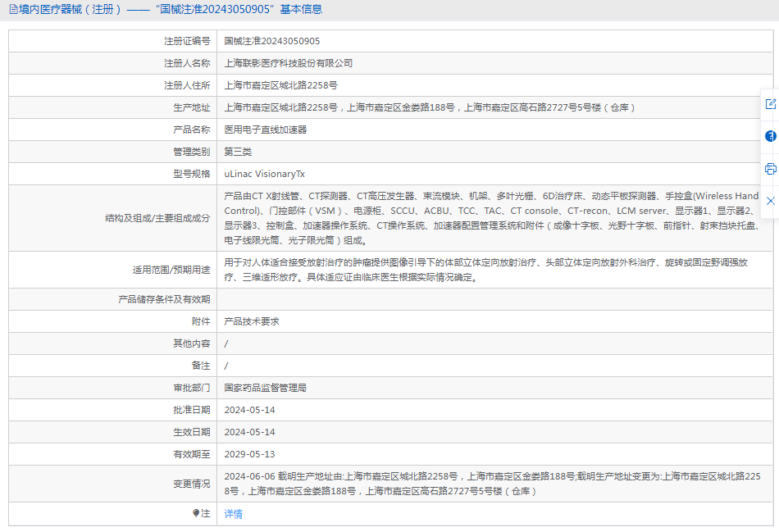Click the 审批部门 row label
Screen dimensions: 779x532
coord(191,388)
